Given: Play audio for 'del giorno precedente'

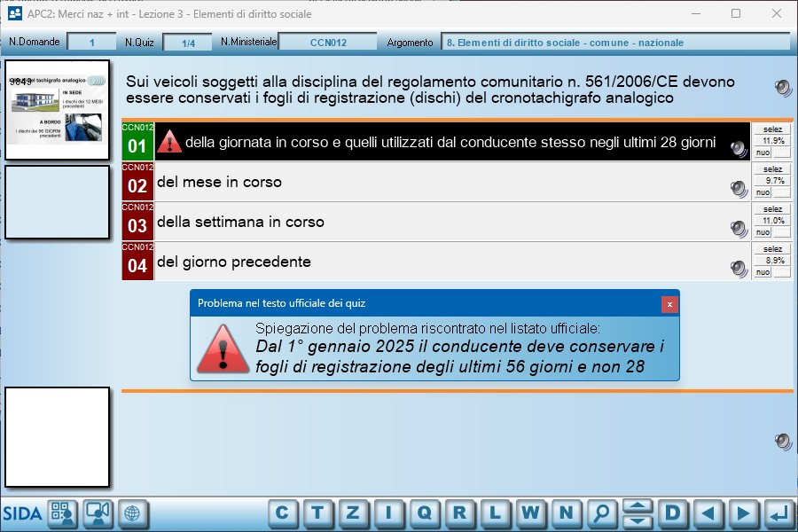Looking at the screenshot, I should (739, 268).
